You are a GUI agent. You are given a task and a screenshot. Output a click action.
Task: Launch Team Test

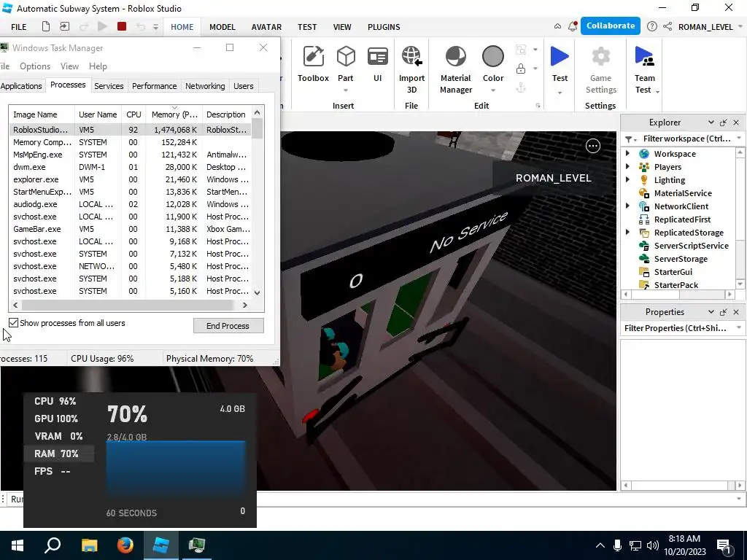click(645, 69)
